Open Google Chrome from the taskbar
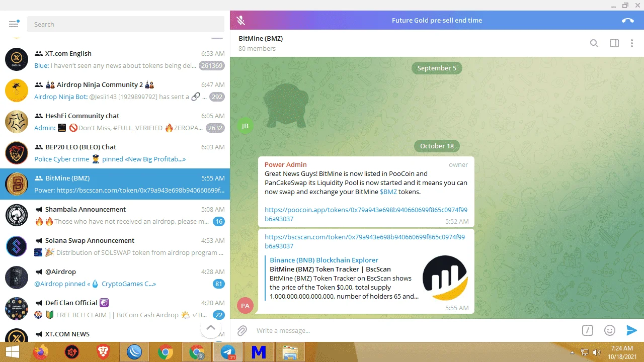 tap(166, 352)
